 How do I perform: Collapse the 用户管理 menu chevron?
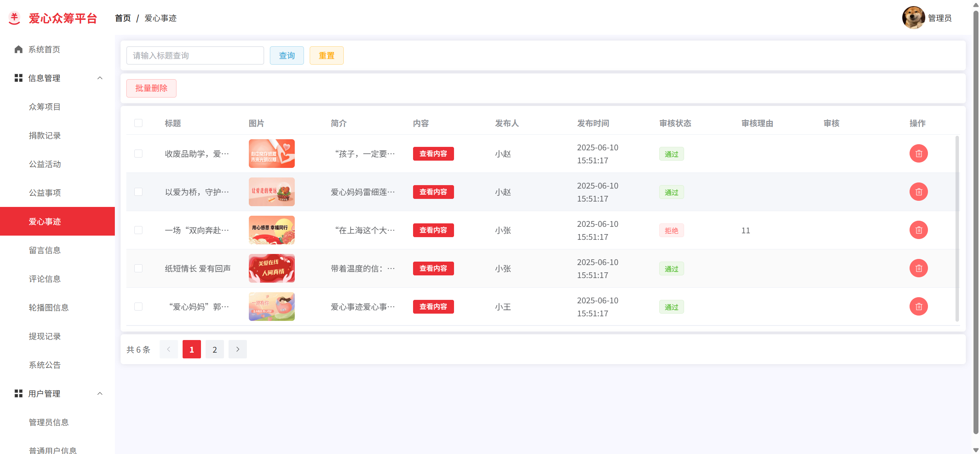[x=100, y=394]
